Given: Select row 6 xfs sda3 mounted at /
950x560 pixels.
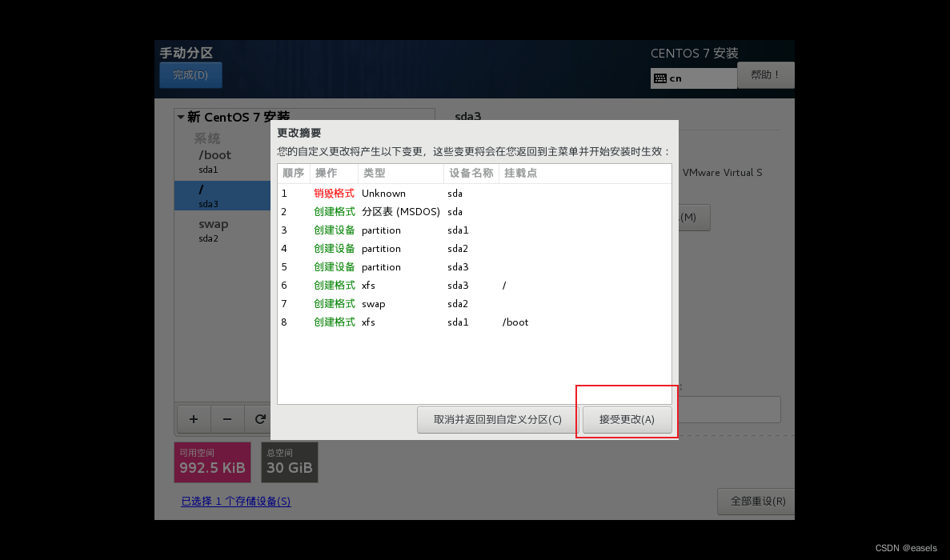Looking at the screenshot, I should [x=475, y=285].
